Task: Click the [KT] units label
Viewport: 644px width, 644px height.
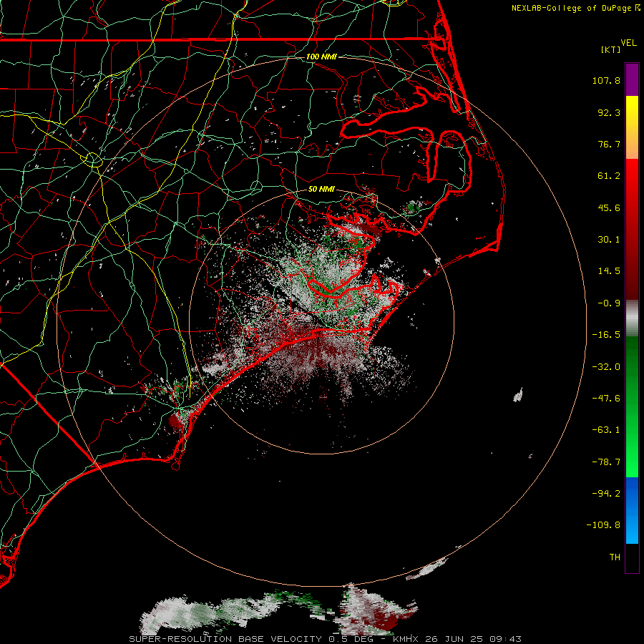Action: 611,49
